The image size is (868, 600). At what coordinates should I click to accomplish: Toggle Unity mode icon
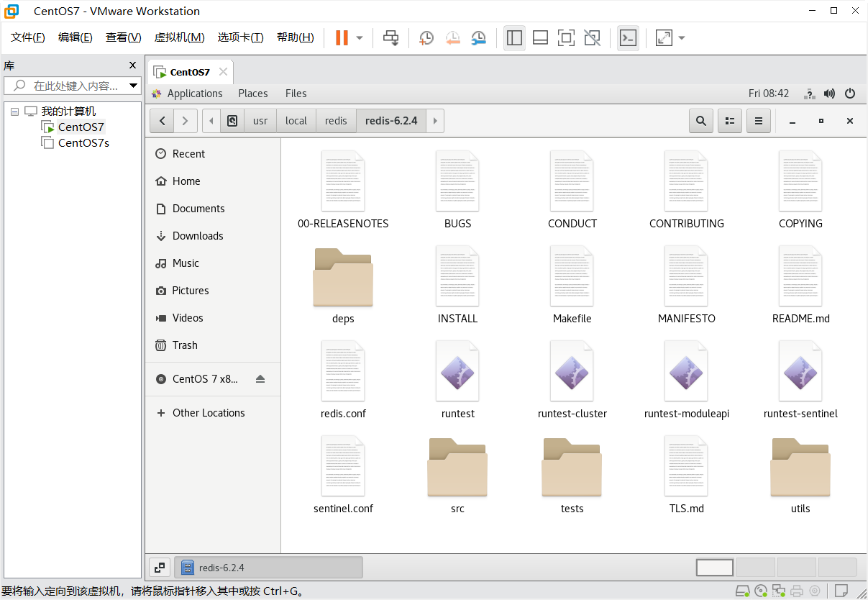click(592, 37)
